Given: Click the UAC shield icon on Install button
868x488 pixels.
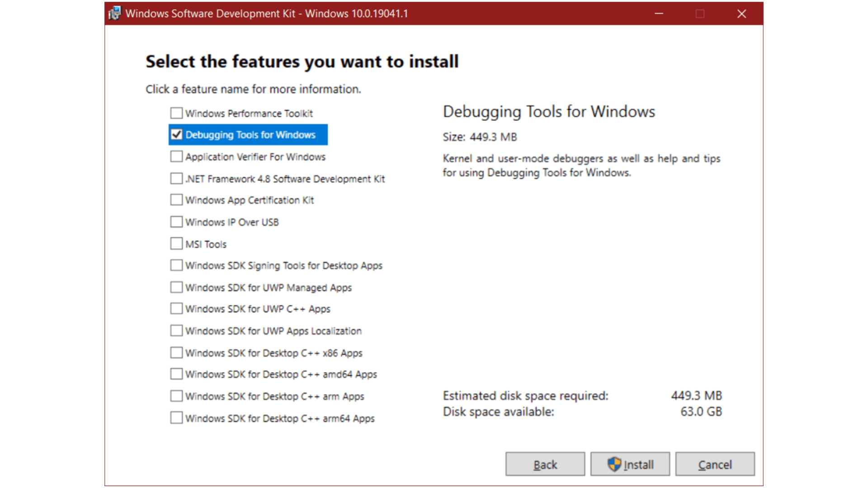Looking at the screenshot, I should coord(614,464).
